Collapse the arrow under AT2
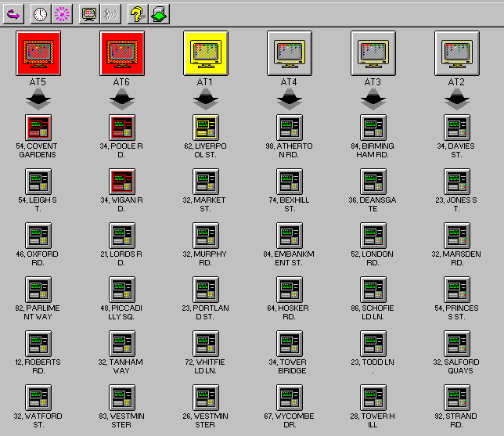Image resolution: width=504 pixels, height=436 pixels. click(457, 99)
